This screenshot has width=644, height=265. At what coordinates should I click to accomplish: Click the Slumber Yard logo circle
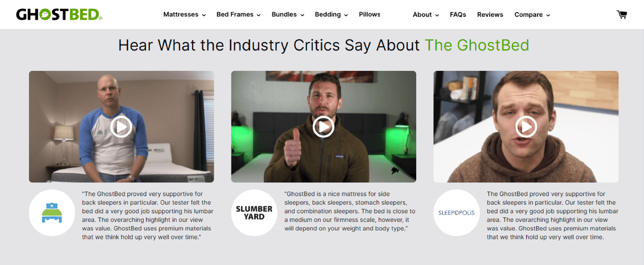254,213
